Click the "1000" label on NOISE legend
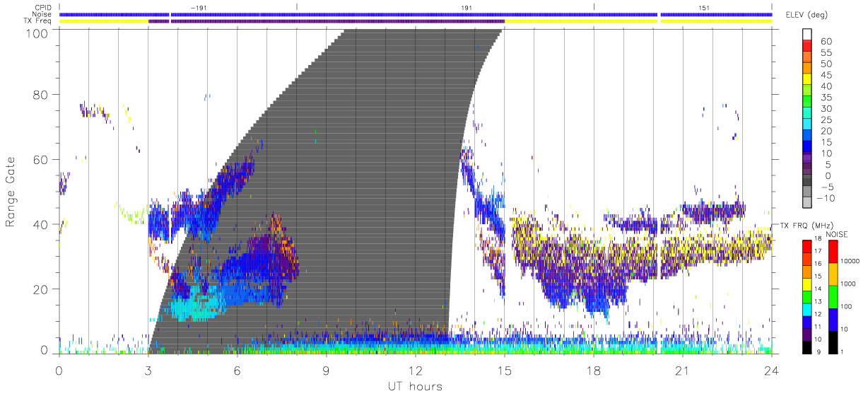Viewport: 868px width, 401px height. click(850, 284)
